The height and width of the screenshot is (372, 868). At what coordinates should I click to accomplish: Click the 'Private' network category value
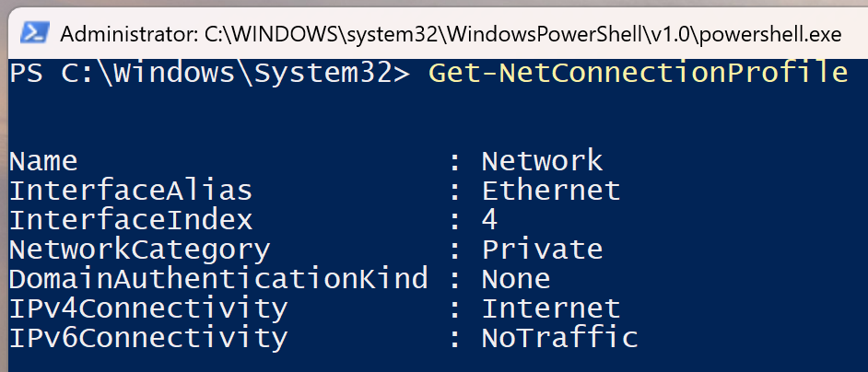[542, 250]
